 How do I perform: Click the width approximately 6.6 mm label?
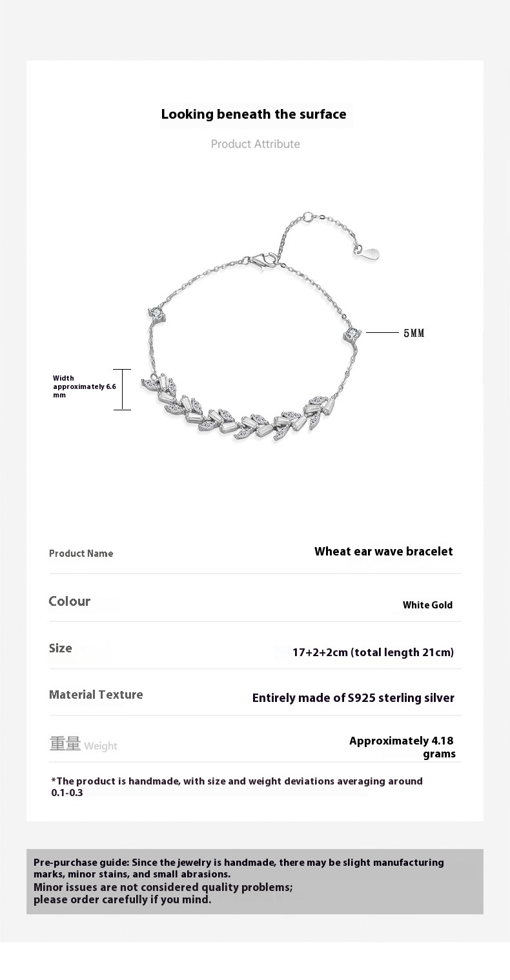(84, 386)
